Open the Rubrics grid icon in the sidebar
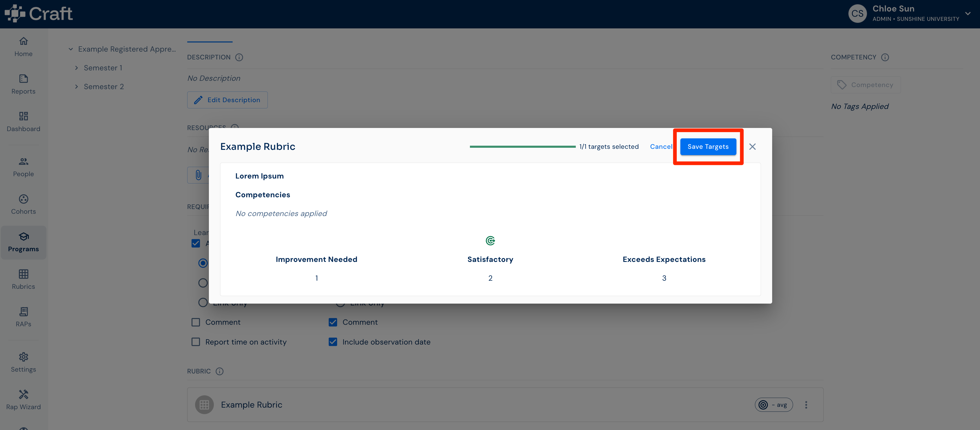980x430 pixels. (23, 274)
